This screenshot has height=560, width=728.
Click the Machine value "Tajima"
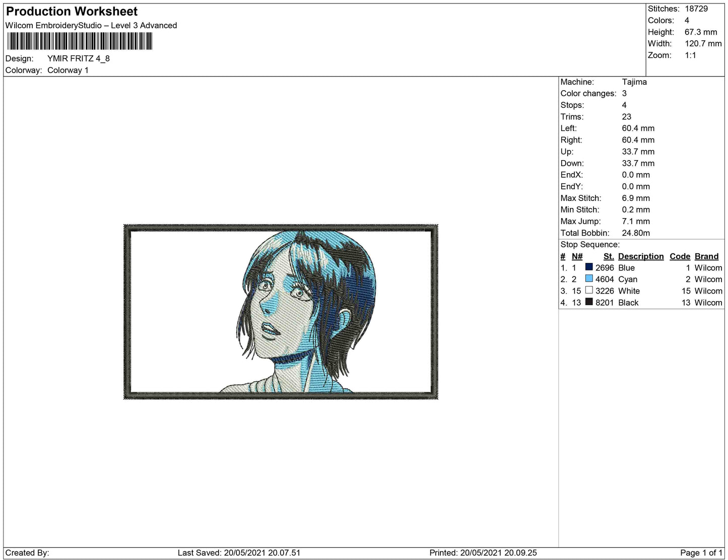(x=634, y=82)
